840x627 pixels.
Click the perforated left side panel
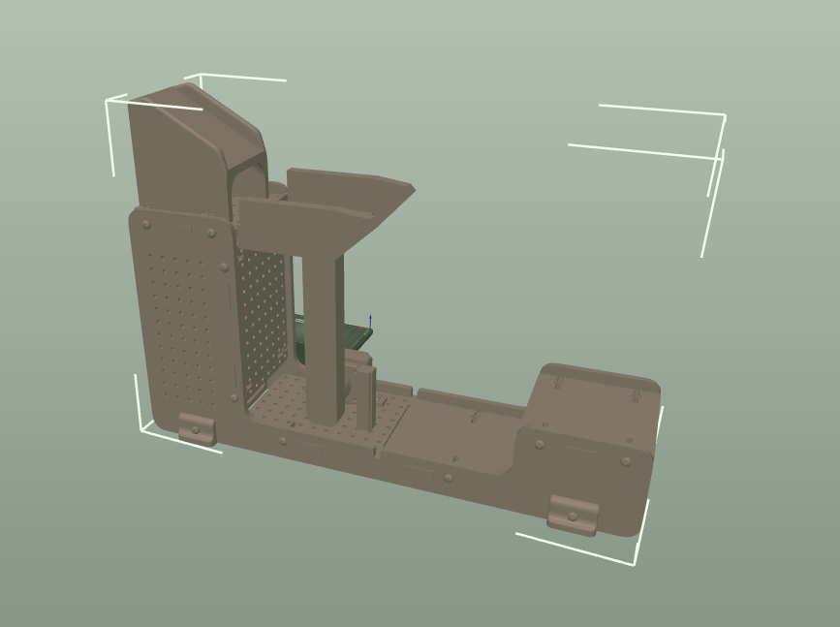coord(184,320)
